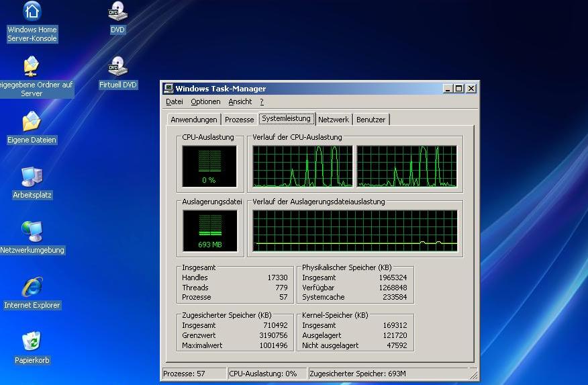Click the Task-Manager window resize grip

pos(474,375)
